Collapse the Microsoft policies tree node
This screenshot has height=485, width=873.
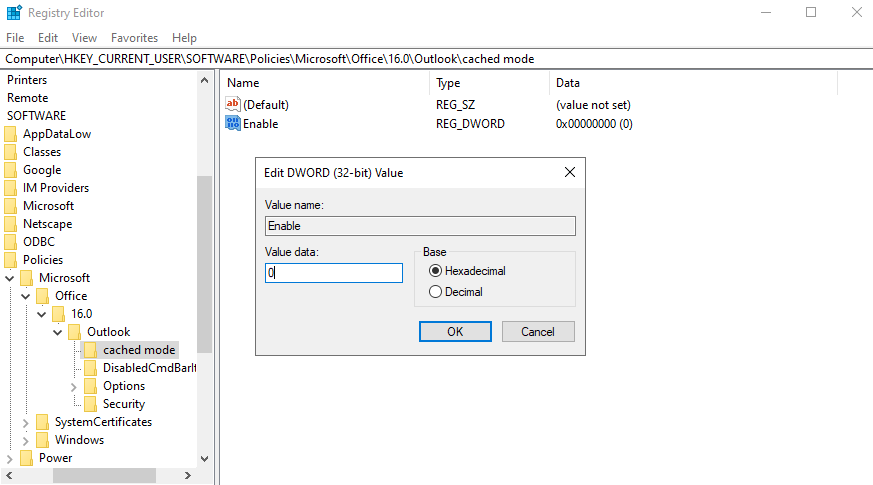coord(9,278)
